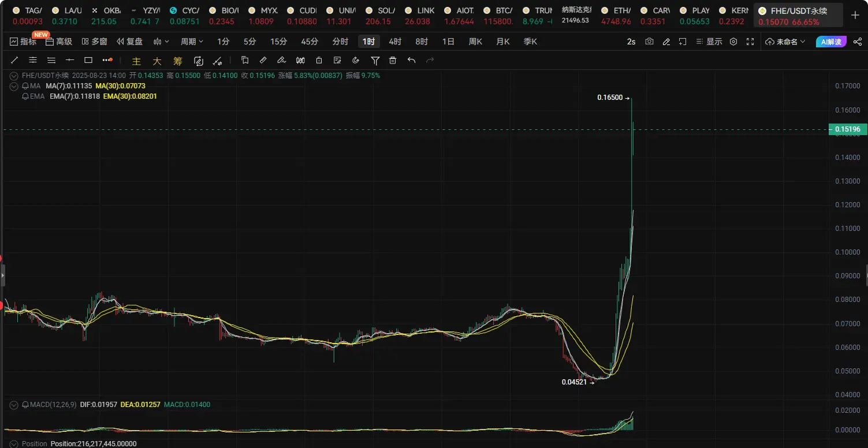Open the 指标 indicators button
Screen dimensions: 868x448
[x=23, y=42]
